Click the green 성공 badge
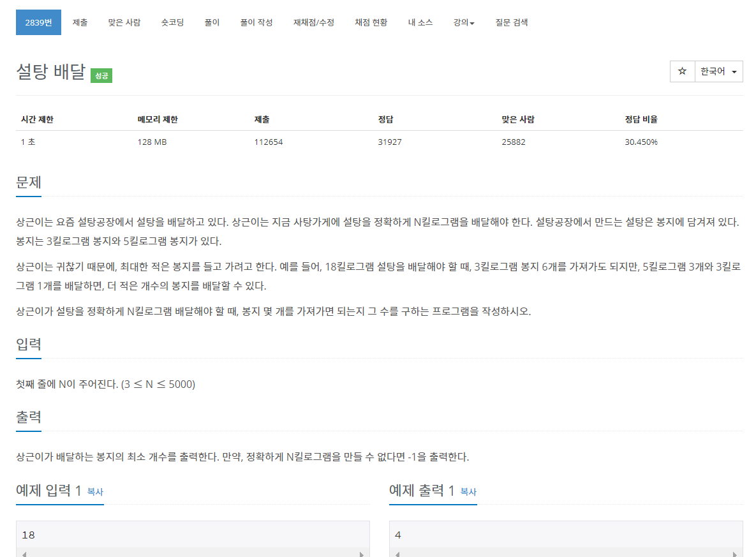This screenshot has height=557, width=756. pos(101,76)
